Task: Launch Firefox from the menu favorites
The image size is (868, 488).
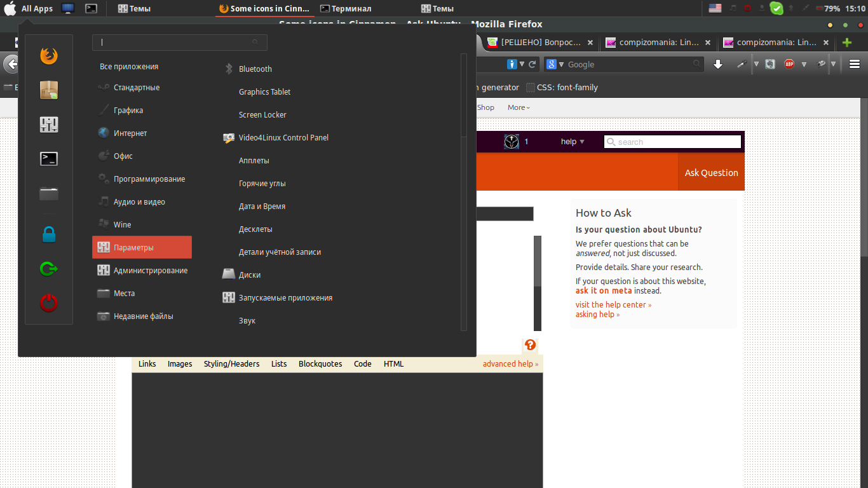Action: (x=49, y=56)
